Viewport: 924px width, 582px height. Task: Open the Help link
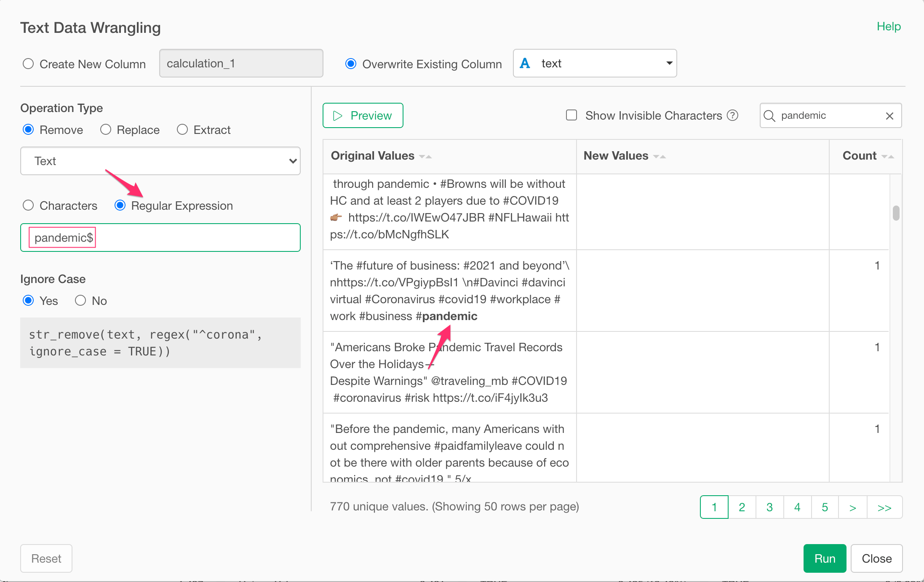(889, 27)
